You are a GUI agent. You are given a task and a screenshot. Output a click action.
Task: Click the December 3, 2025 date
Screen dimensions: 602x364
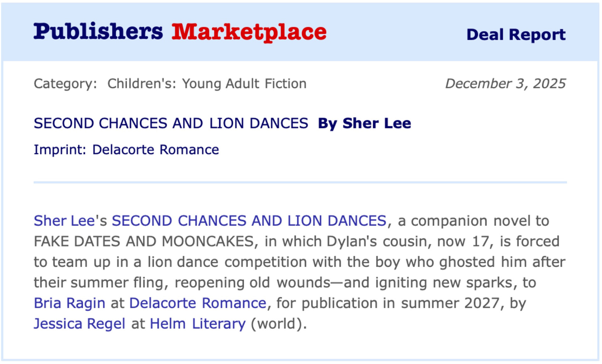(x=505, y=84)
